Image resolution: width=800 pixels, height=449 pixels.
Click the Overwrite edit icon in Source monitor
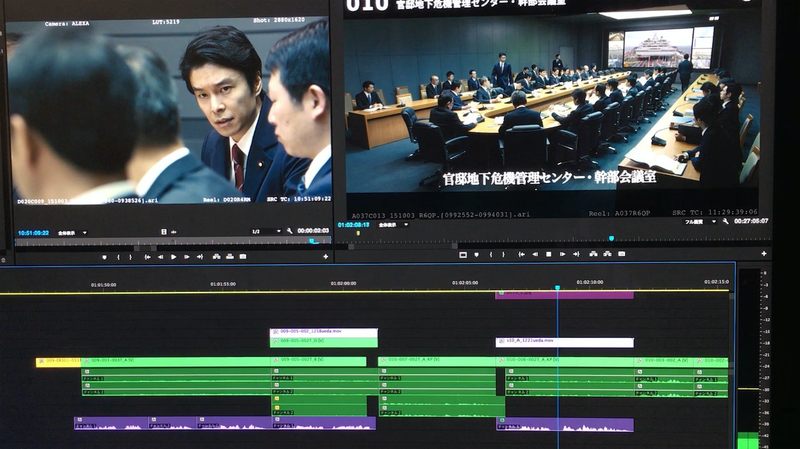[x=230, y=257]
